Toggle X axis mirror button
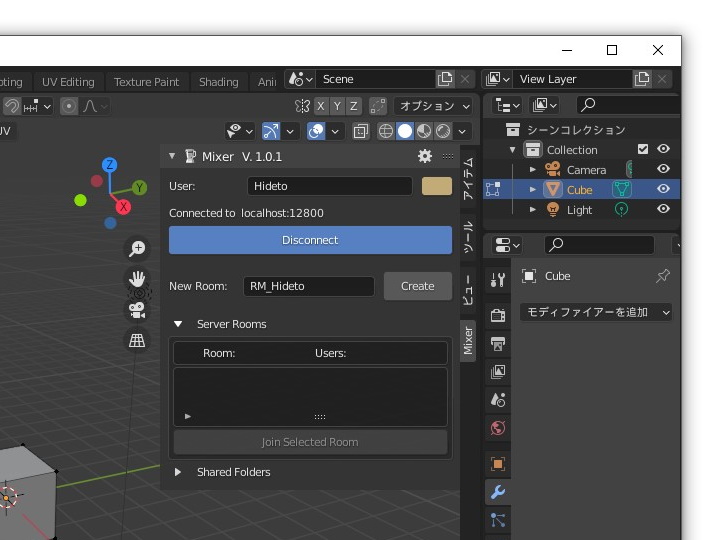 click(x=321, y=106)
